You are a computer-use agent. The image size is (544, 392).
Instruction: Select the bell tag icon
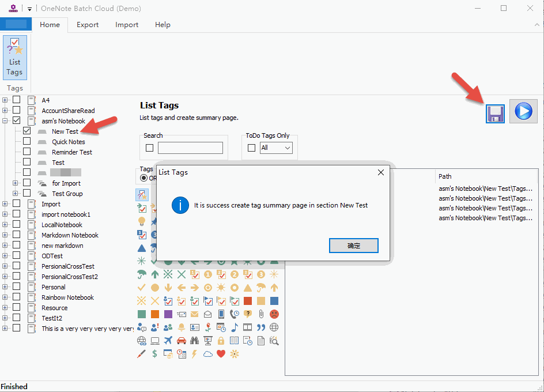click(x=181, y=327)
